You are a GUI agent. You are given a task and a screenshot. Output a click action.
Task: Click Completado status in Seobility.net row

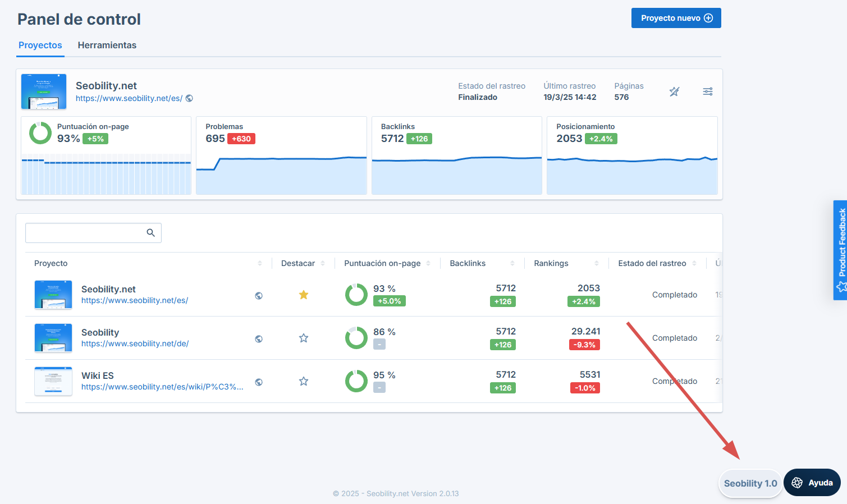click(675, 295)
